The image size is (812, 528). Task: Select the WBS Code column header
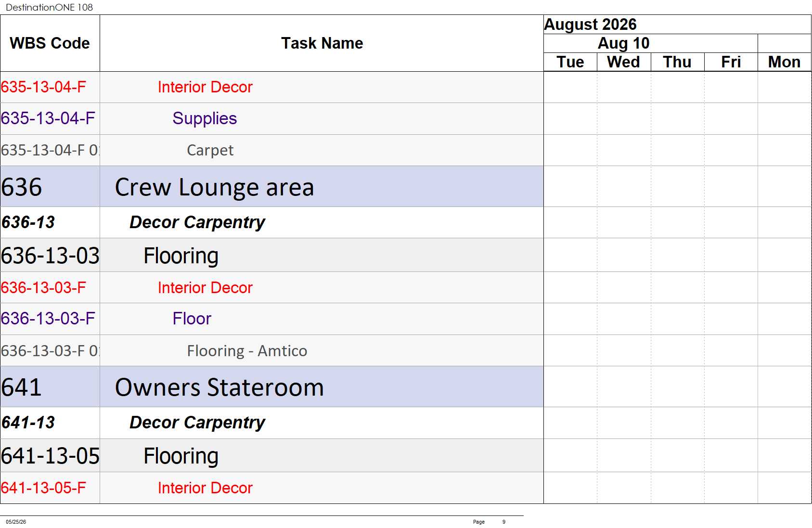click(x=50, y=43)
